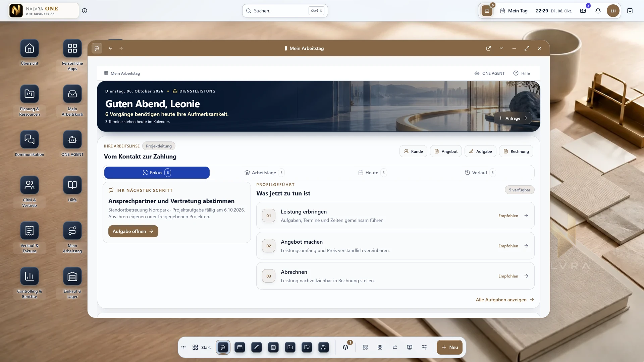
Task: Select the Fokus tab
Action: point(157,173)
